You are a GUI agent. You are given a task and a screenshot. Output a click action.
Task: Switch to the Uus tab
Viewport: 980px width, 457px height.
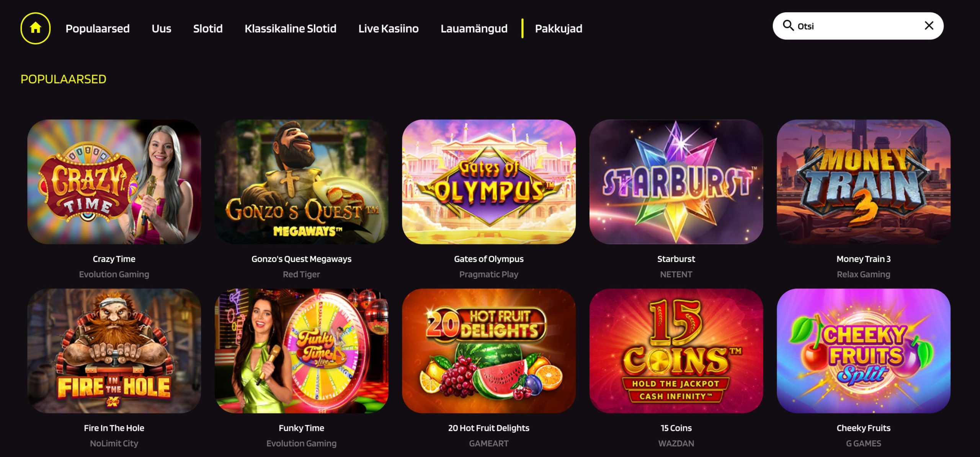[x=161, y=28]
